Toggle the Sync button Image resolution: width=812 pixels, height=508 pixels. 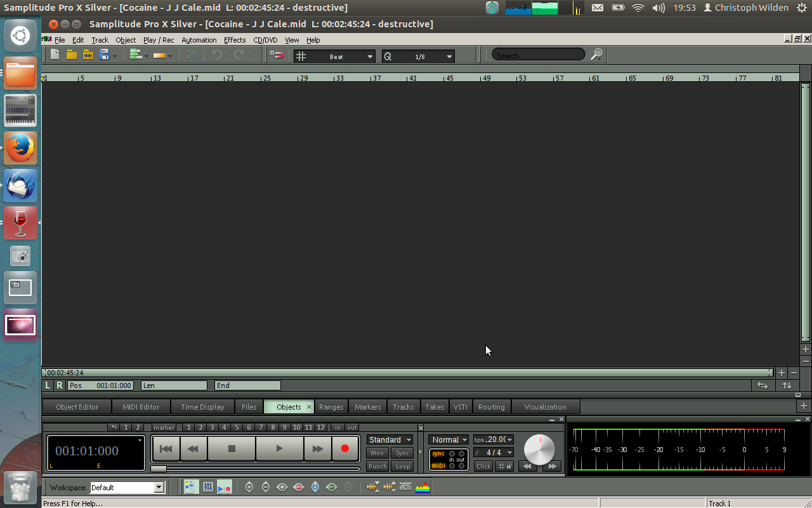pos(403,453)
